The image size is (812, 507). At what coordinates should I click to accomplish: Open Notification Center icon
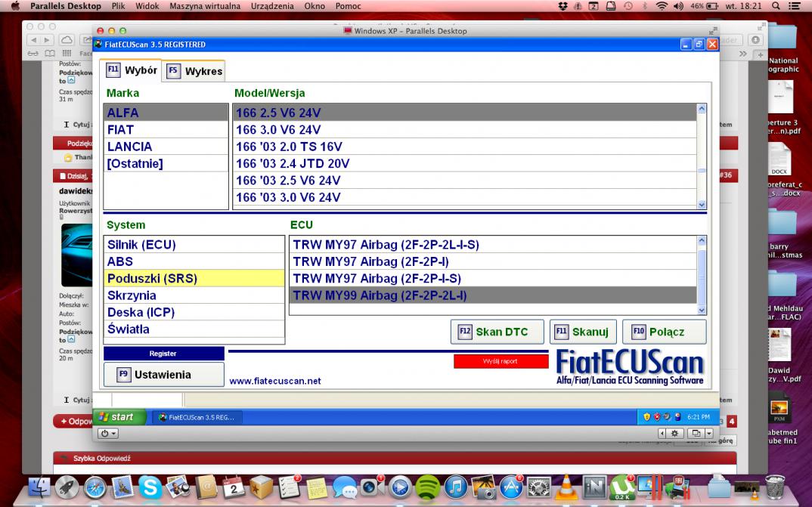point(794,6)
